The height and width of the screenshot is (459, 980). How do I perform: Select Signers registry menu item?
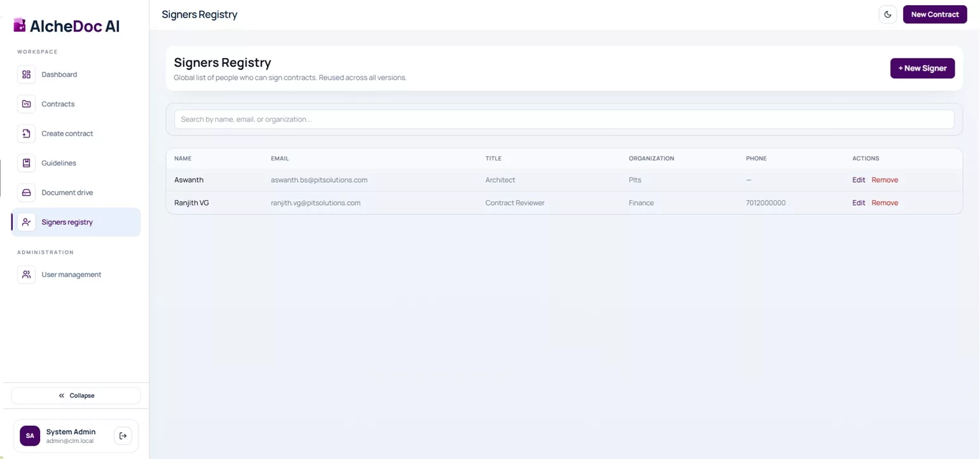click(76, 222)
